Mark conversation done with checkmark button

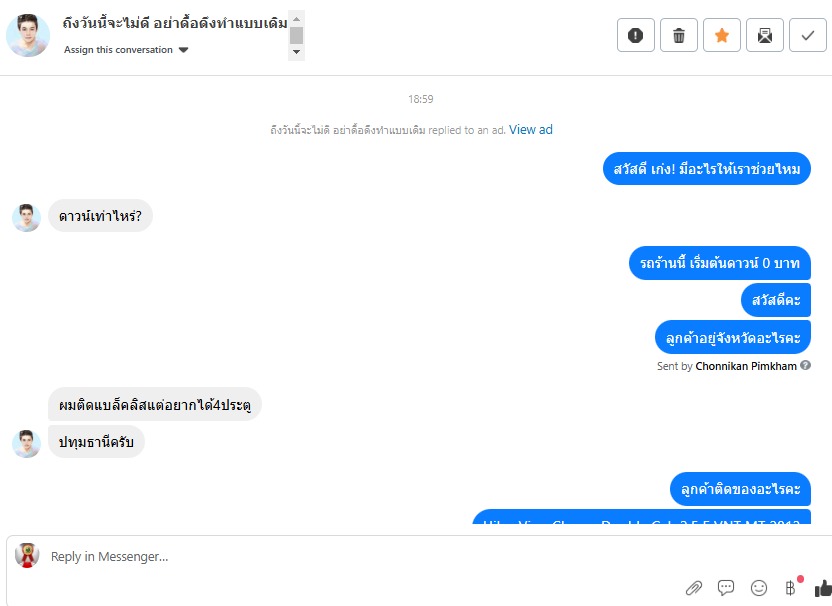pyautogui.click(x=808, y=35)
